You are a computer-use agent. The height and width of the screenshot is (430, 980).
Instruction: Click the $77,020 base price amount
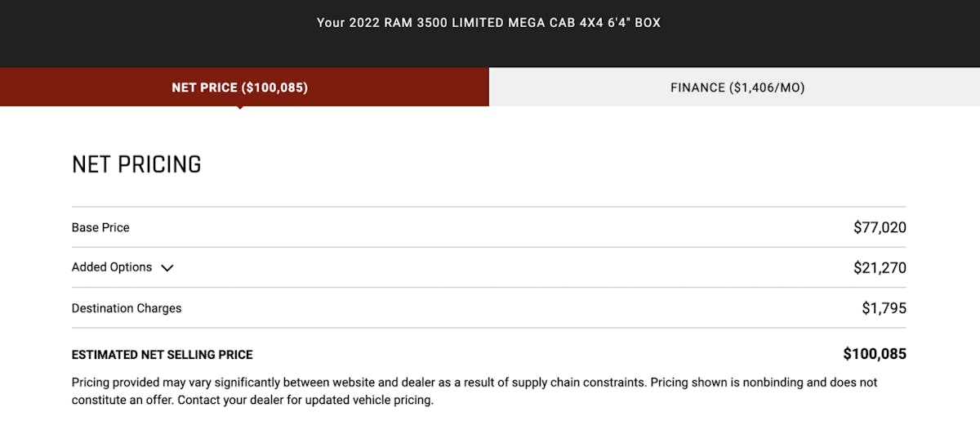pyautogui.click(x=880, y=227)
